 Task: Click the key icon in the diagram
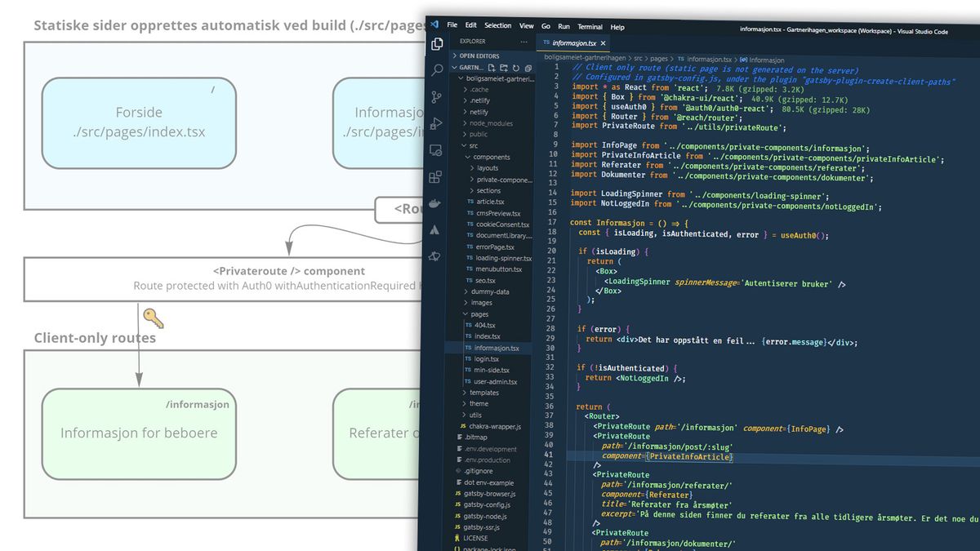pos(153,318)
